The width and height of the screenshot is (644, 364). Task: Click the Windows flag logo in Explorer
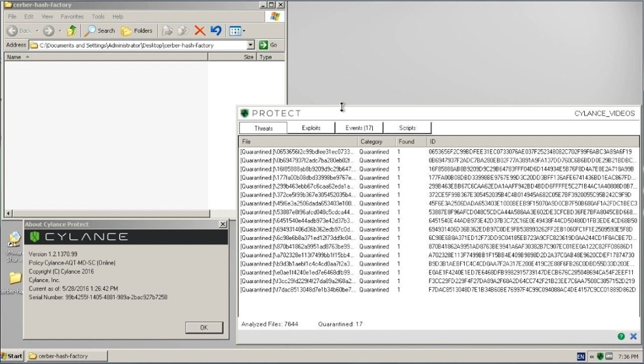tap(275, 16)
